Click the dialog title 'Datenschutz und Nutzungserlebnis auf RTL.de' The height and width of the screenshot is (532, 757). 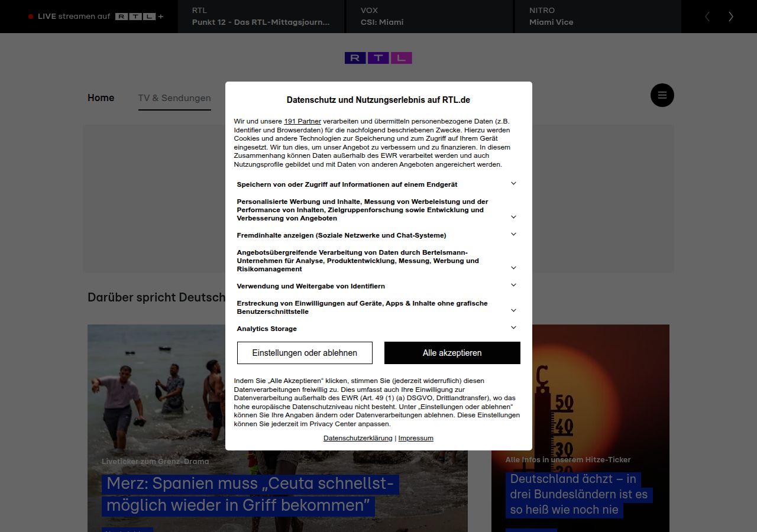pos(378,100)
